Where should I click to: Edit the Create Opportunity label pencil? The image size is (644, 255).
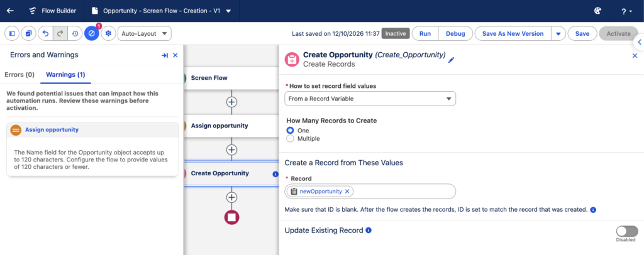(x=452, y=60)
